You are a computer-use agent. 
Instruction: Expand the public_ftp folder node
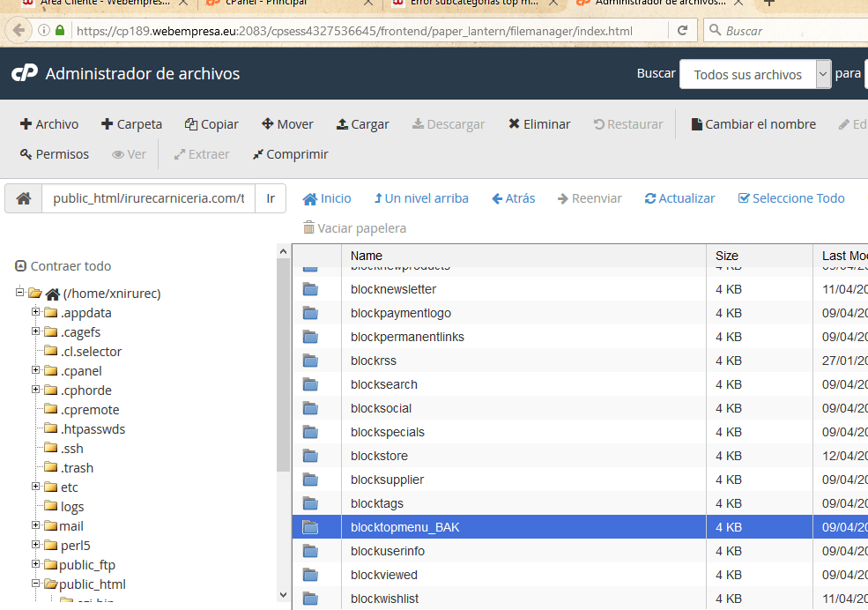point(35,563)
